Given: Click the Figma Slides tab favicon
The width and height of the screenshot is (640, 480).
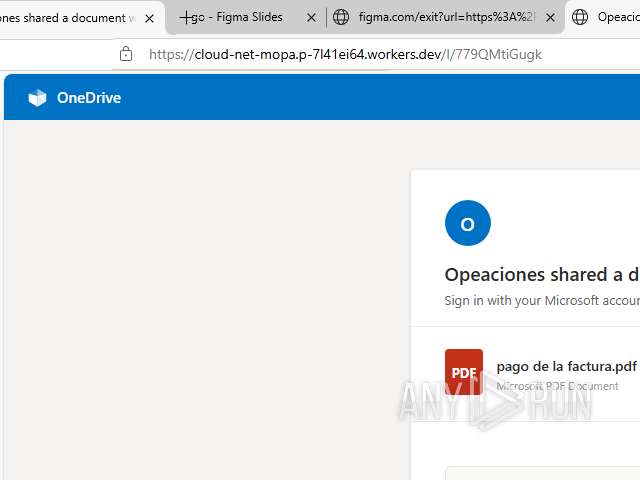Looking at the screenshot, I should click(x=186, y=17).
